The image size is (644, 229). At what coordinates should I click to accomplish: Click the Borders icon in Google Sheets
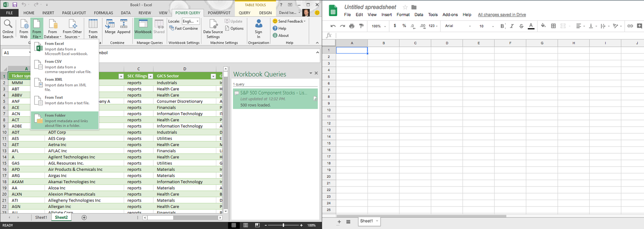(x=553, y=26)
